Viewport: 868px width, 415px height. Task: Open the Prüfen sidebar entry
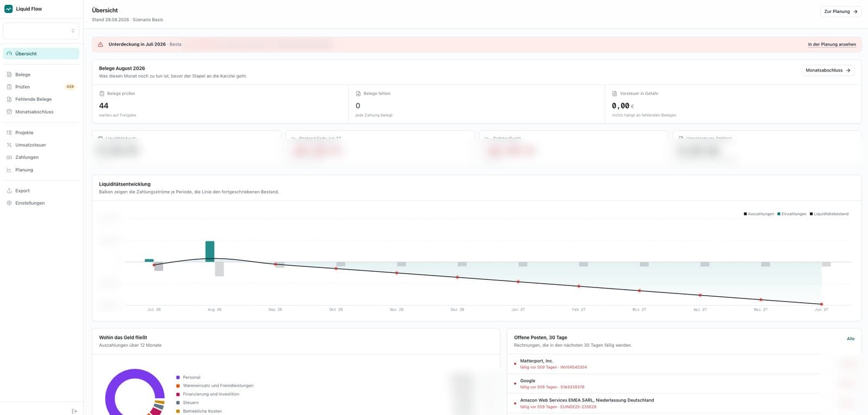[41, 87]
